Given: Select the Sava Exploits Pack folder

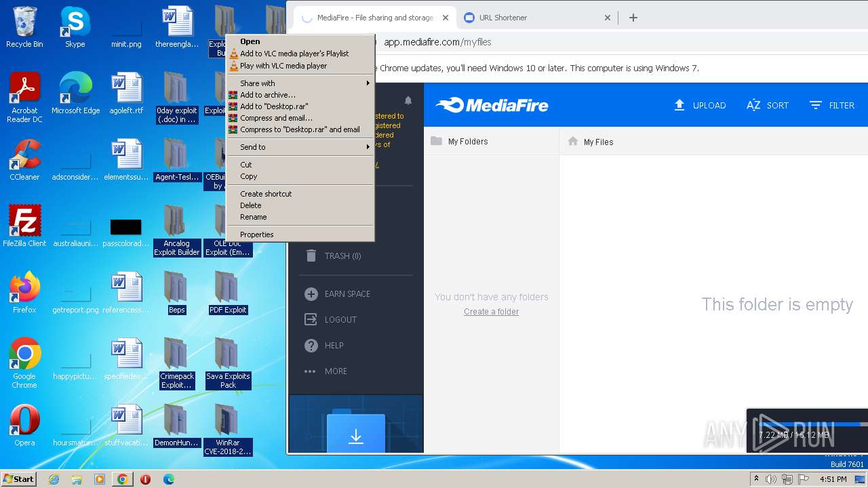Looking at the screenshot, I should [228, 363].
